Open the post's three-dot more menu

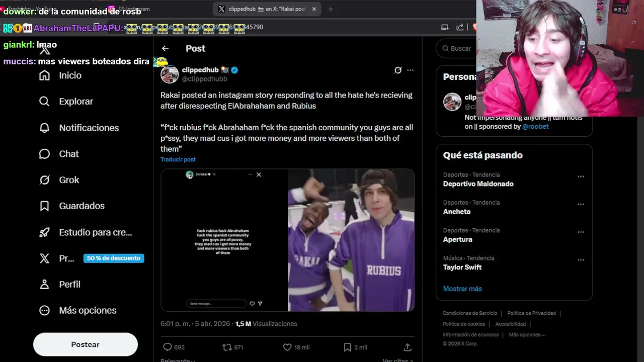click(410, 70)
